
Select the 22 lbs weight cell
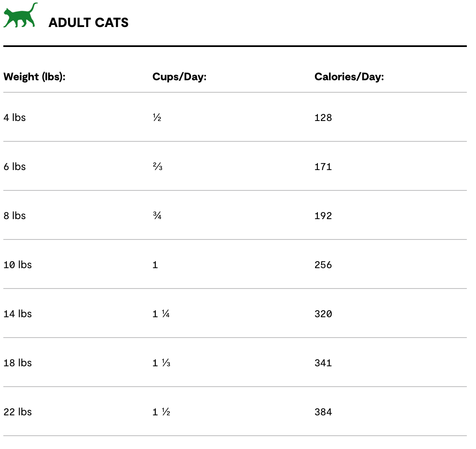coord(17,412)
